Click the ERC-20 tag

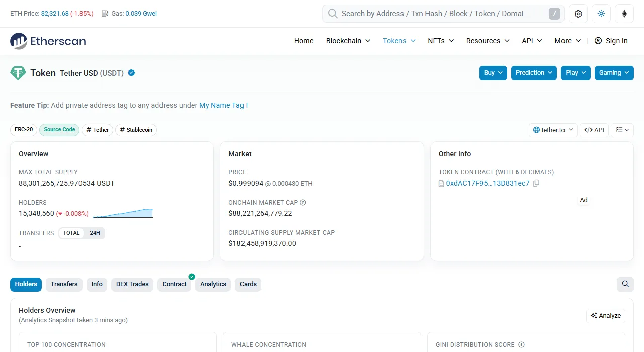pos(24,130)
